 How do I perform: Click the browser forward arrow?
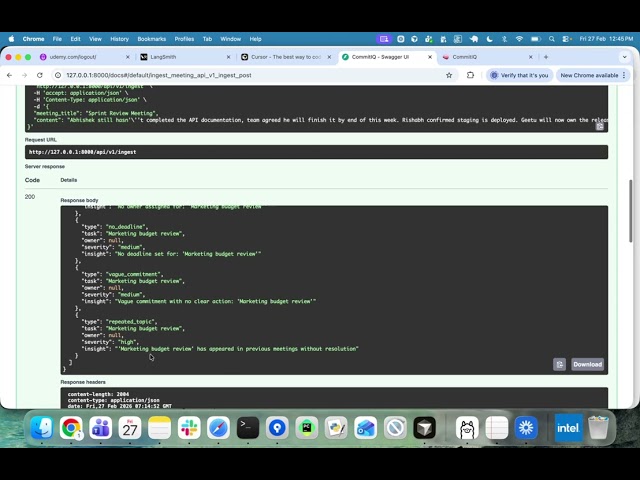(x=24, y=75)
